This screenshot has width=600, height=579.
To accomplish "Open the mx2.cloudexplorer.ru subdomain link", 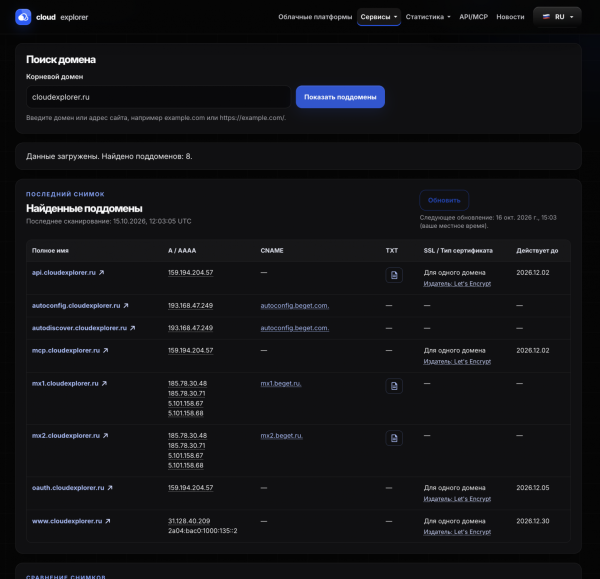I will (x=66, y=435).
